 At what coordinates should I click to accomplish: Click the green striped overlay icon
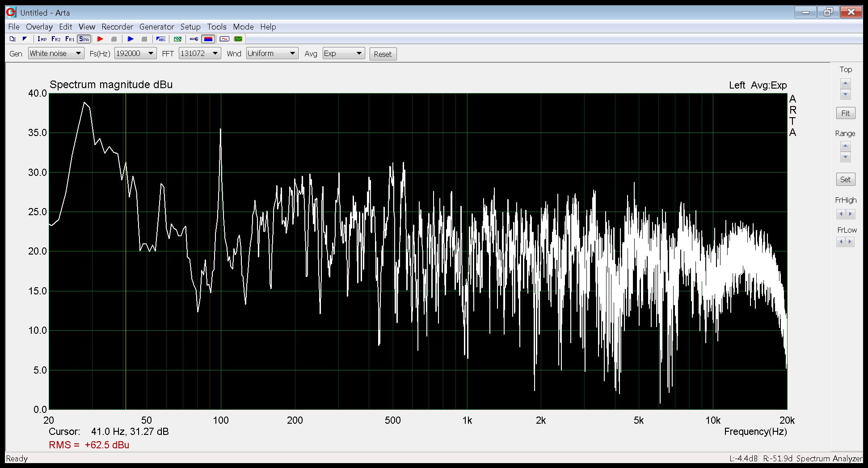[178, 39]
